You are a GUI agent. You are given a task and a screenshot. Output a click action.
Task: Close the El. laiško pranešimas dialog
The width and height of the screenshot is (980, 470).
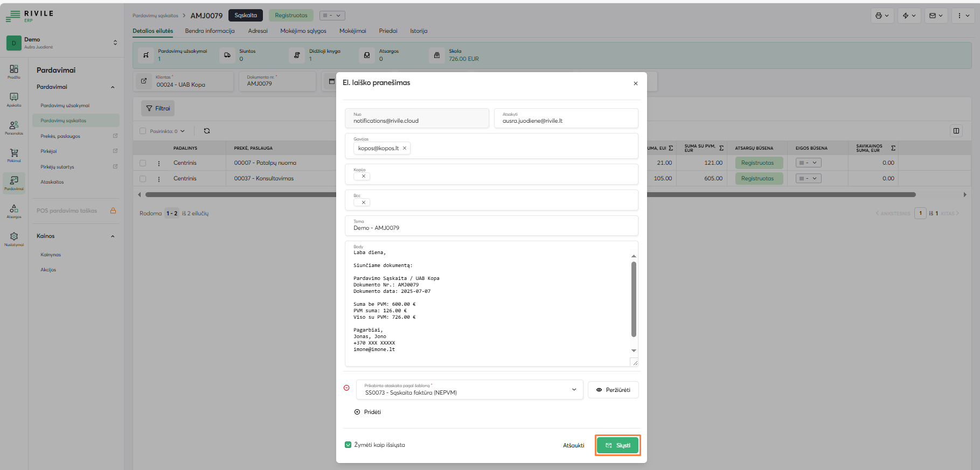636,83
